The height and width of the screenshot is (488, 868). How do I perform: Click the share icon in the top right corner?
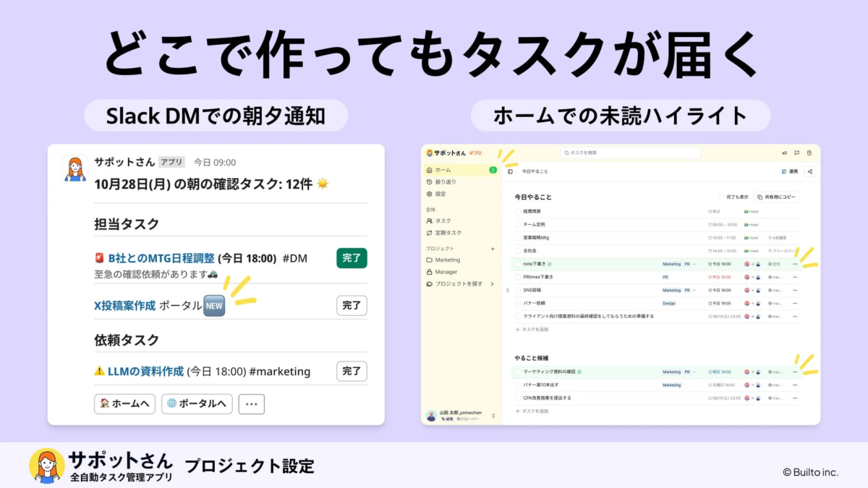coord(810,171)
